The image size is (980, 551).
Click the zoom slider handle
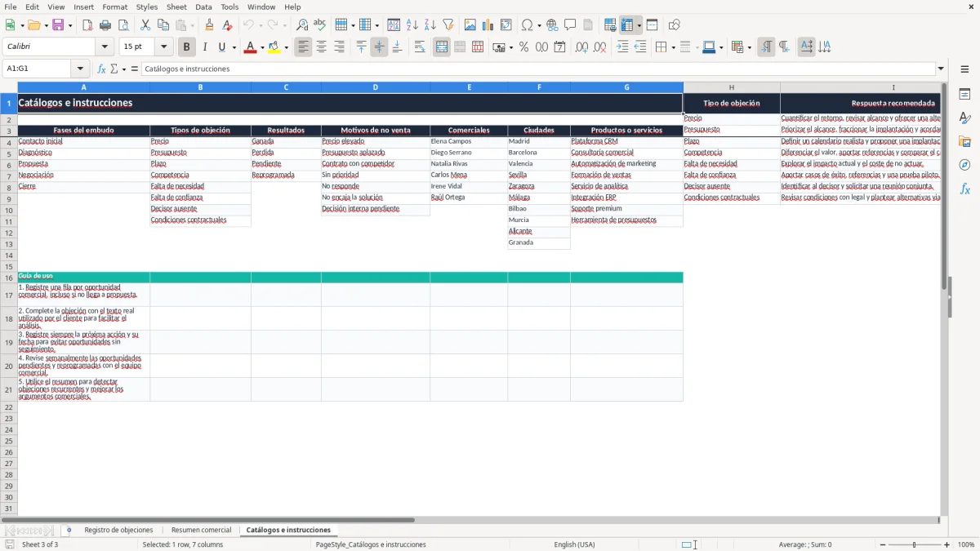(x=914, y=544)
